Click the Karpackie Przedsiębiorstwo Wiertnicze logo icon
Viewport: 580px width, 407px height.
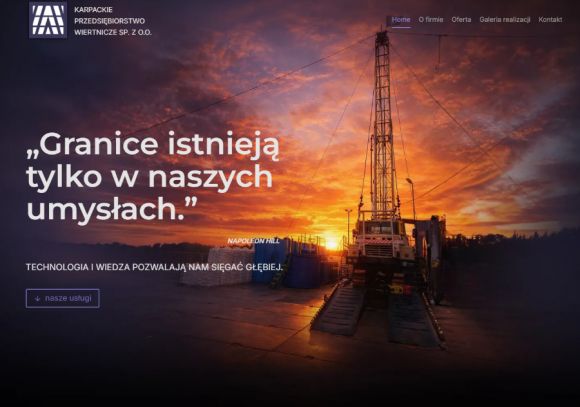48,20
